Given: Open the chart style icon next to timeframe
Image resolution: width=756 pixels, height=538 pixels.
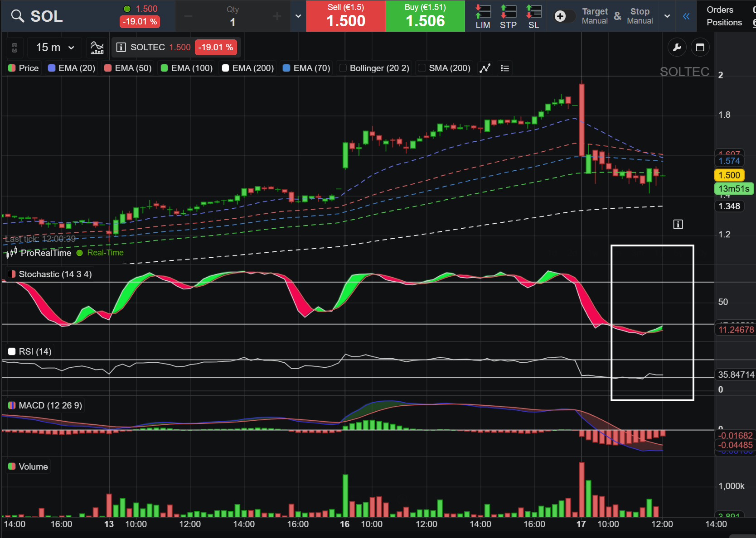Looking at the screenshot, I should click(97, 48).
